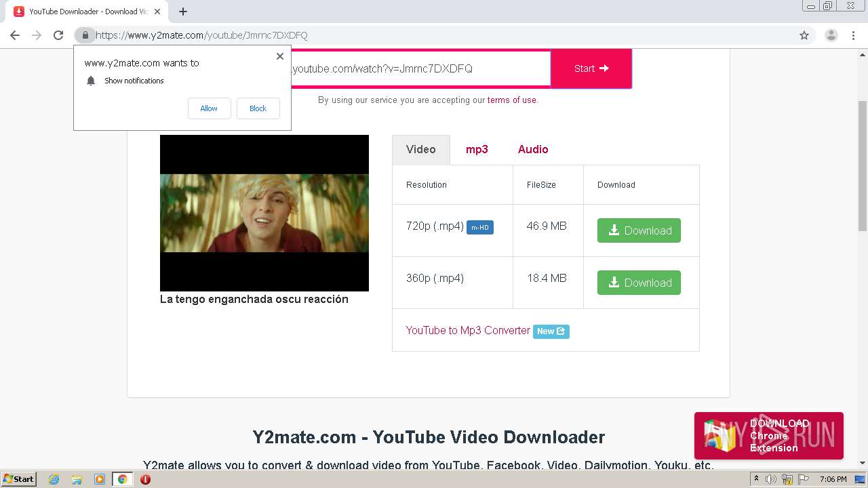Switch to the Audio tab
868x488 pixels.
(533, 149)
